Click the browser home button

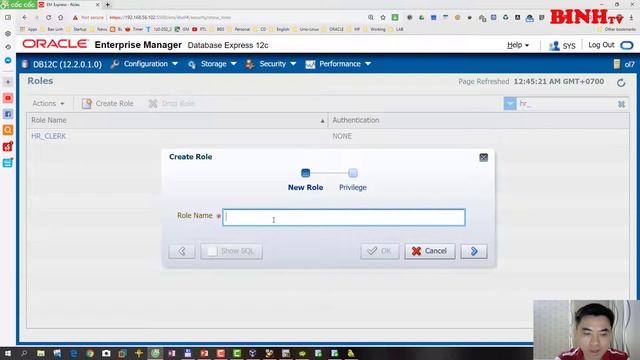pyautogui.click(x=60, y=18)
